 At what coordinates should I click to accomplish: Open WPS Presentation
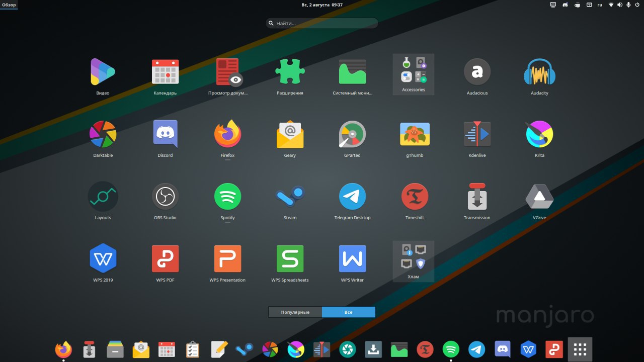[227, 259]
